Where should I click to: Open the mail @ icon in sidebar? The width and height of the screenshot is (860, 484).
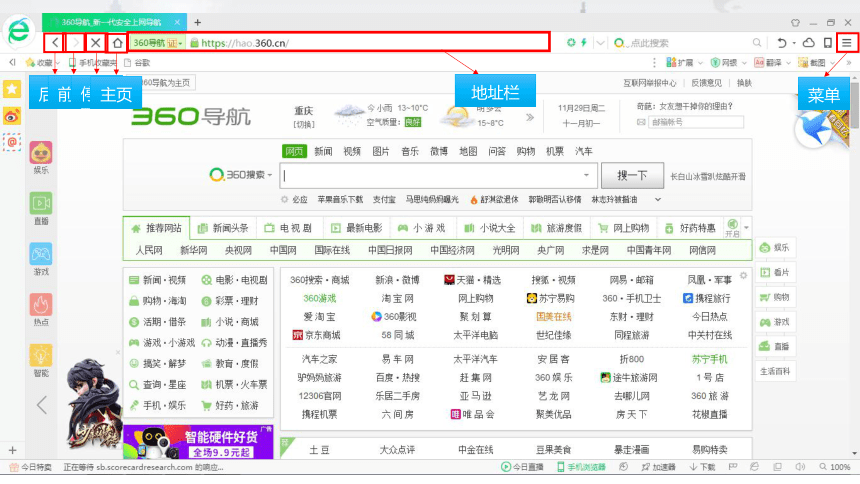click(x=12, y=142)
